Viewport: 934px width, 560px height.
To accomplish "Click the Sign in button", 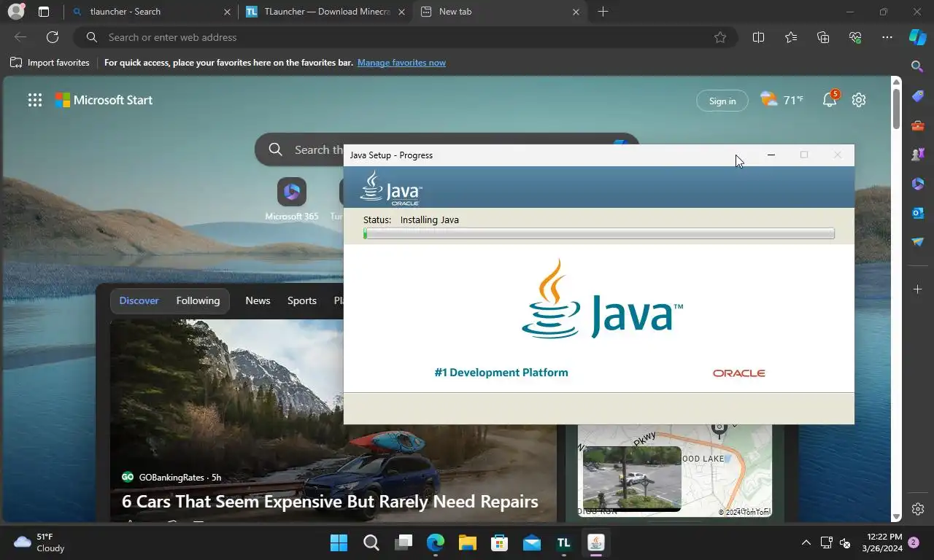I will click(x=722, y=101).
